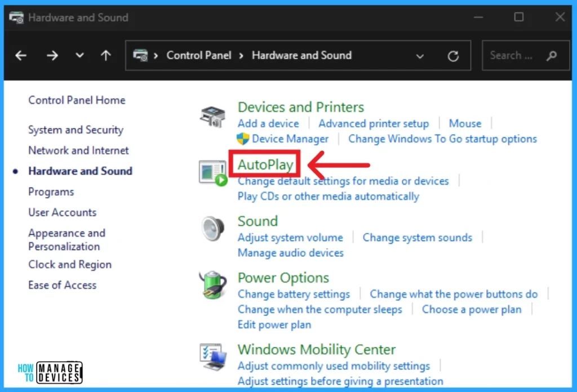Click Adjust system volume

(290, 238)
